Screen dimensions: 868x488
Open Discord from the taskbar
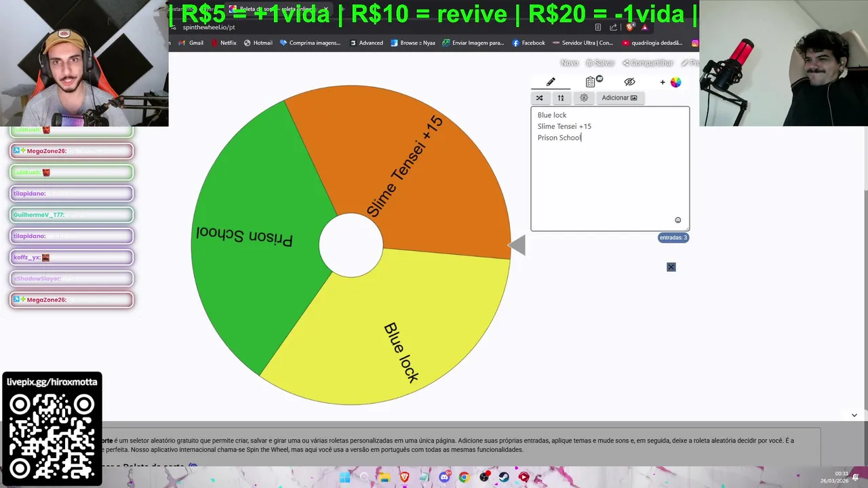[444, 478]
